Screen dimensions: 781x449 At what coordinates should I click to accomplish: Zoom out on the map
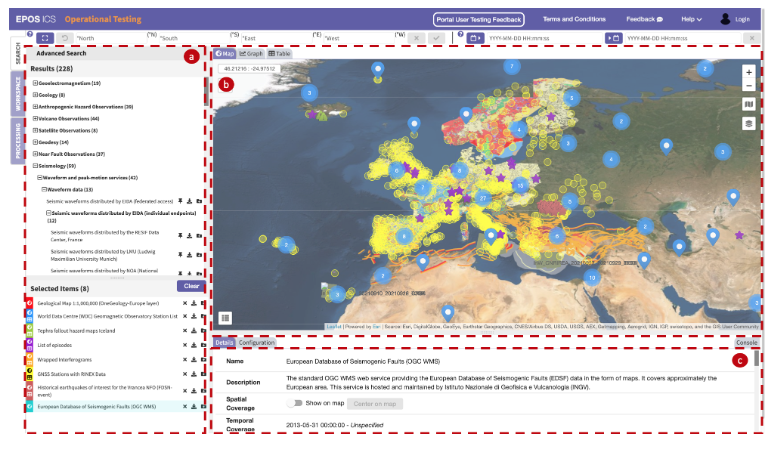748,86
